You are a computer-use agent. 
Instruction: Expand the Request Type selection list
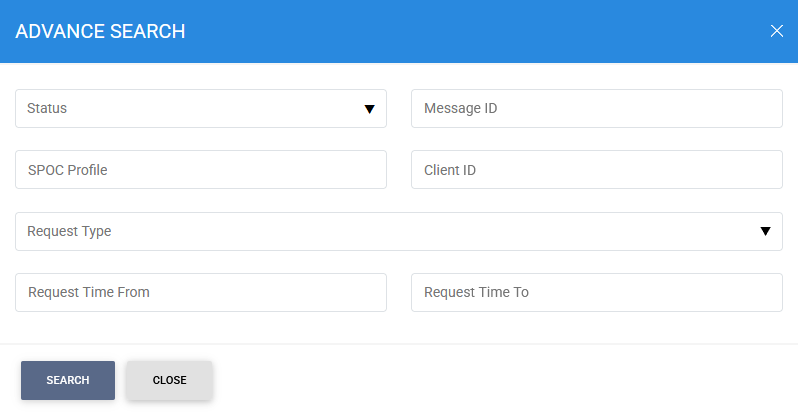(x=399, y=231)
